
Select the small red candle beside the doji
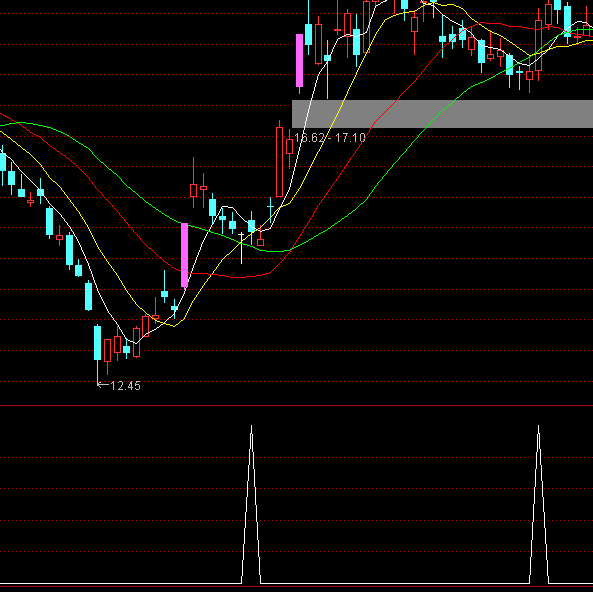point(260,242)
